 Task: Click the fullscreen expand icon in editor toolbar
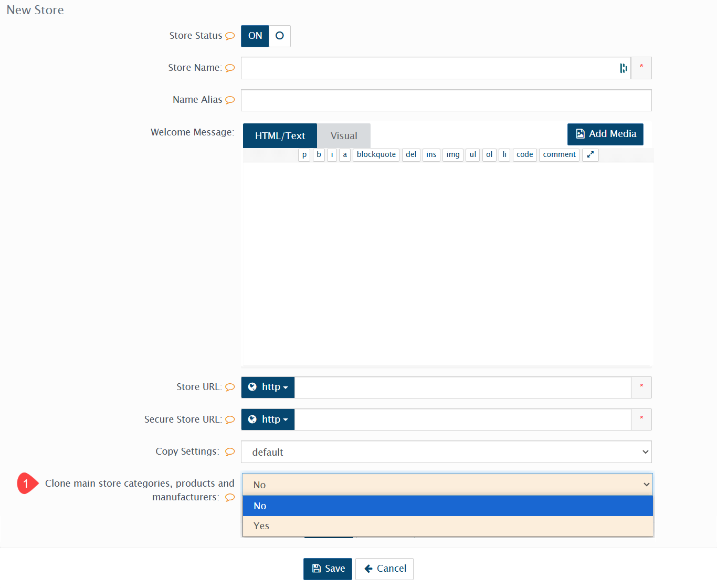tap(590, 155)
